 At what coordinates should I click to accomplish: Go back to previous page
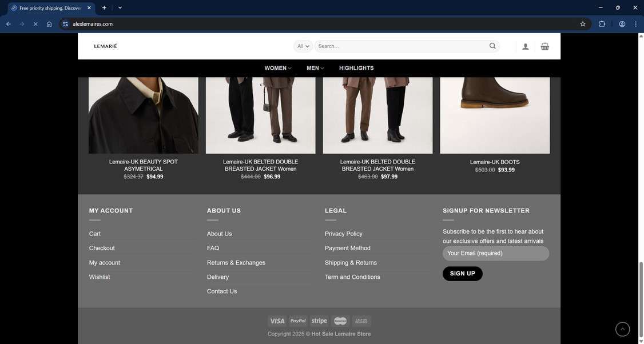[x=8, y=24]
